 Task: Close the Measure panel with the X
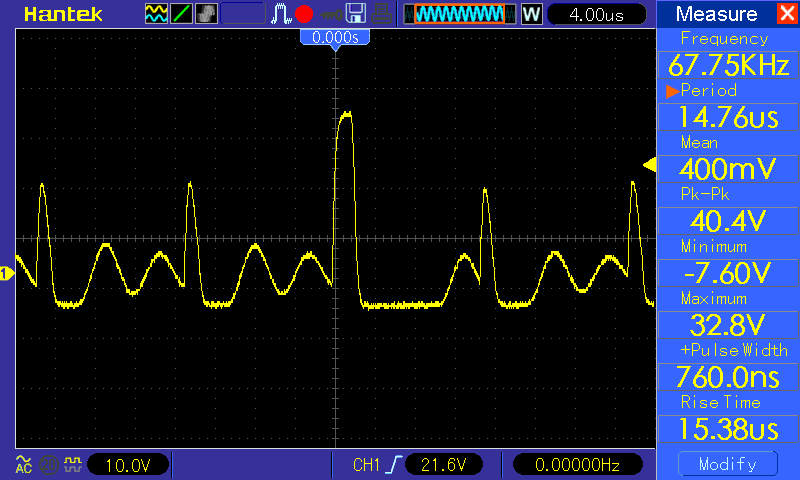click(x=787, y=13)
